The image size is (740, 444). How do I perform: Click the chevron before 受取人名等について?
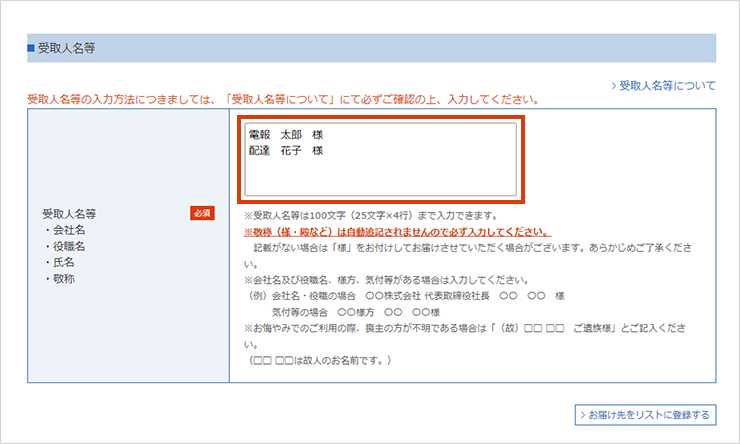[614, 86]
